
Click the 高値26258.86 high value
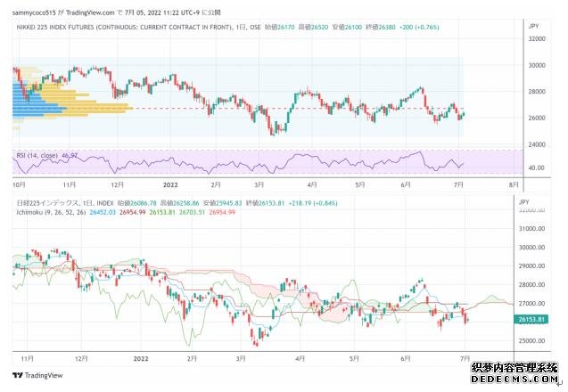coord(180,203)
